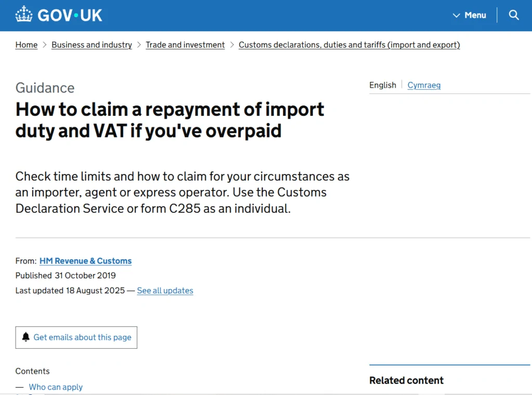Visit the HM Revenue & Customs link
The image size is (532, 395).
click(x=85, y=261)
